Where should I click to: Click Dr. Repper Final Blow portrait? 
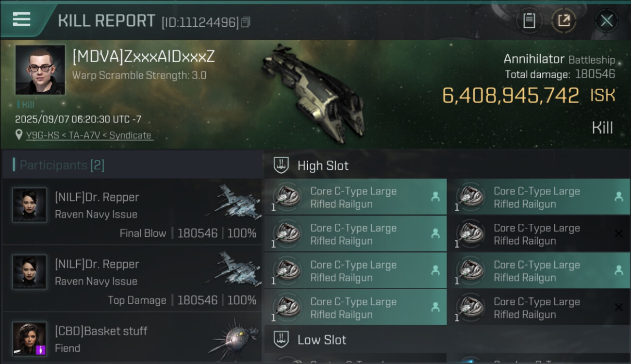tap(30, 205)
